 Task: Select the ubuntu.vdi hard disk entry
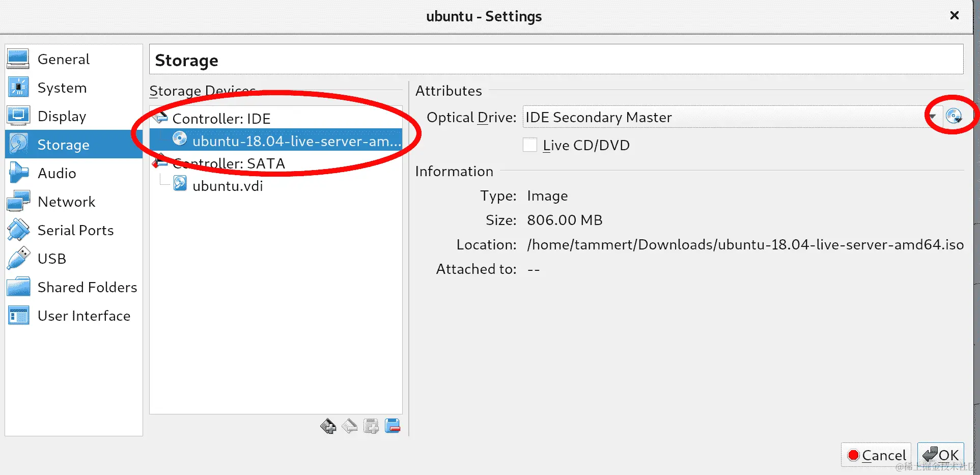coord(275,185)
